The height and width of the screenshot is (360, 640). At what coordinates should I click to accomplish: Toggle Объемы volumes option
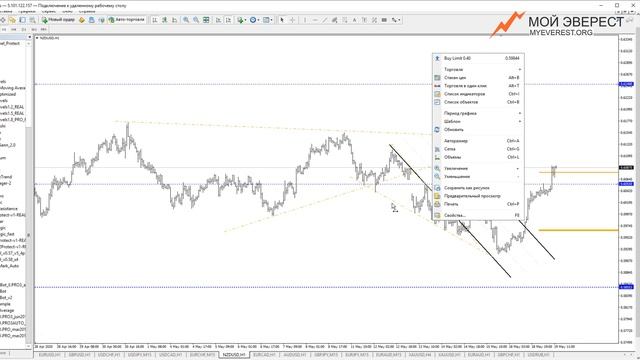[x=478, y=157]
